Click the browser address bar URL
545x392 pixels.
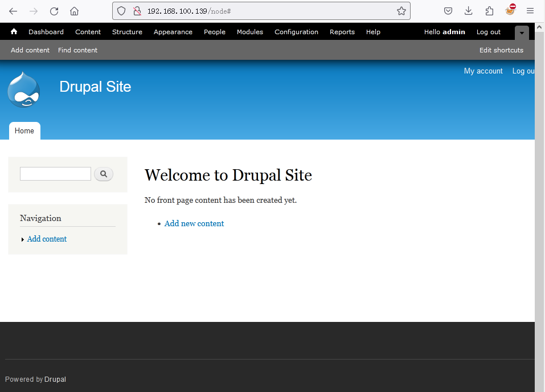pos(189,11)
